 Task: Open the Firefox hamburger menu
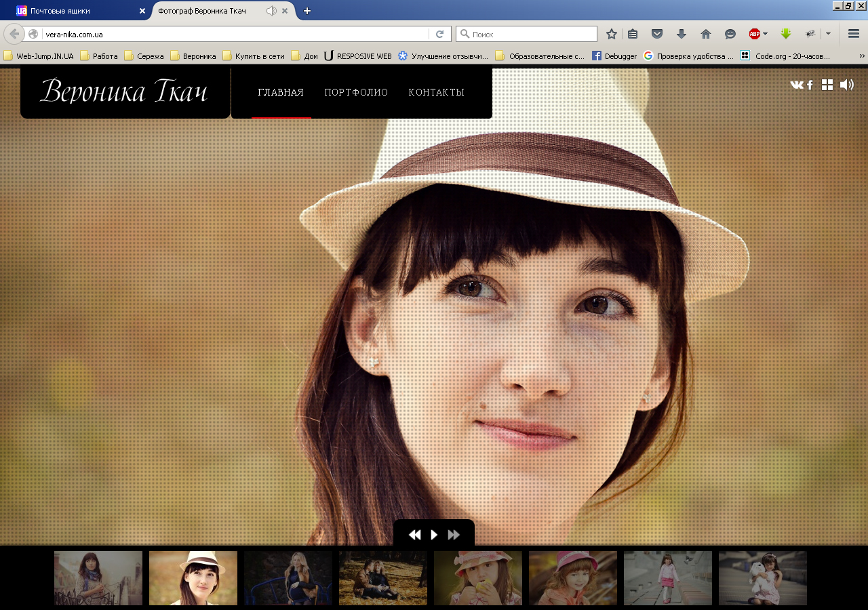point(854,34)
